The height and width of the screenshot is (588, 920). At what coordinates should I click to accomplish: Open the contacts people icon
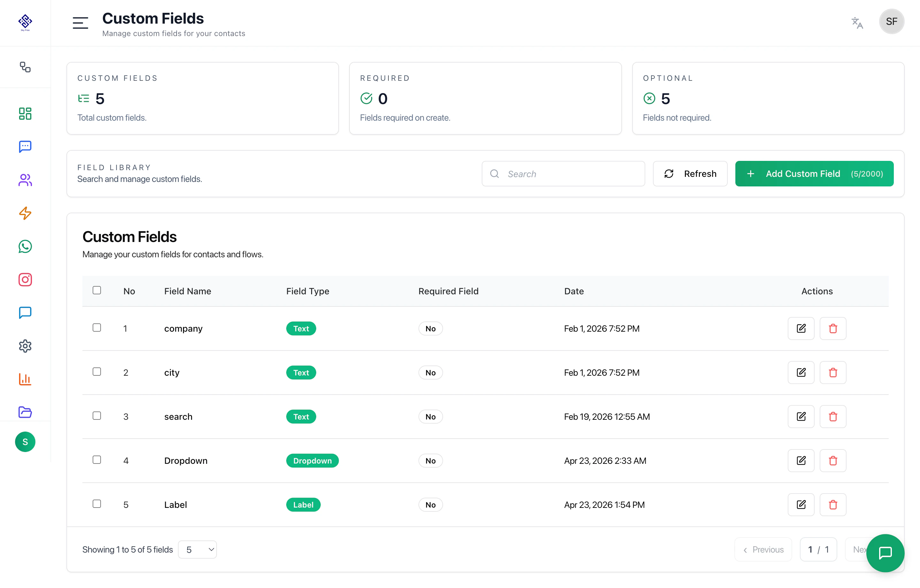tap(25, 180)
